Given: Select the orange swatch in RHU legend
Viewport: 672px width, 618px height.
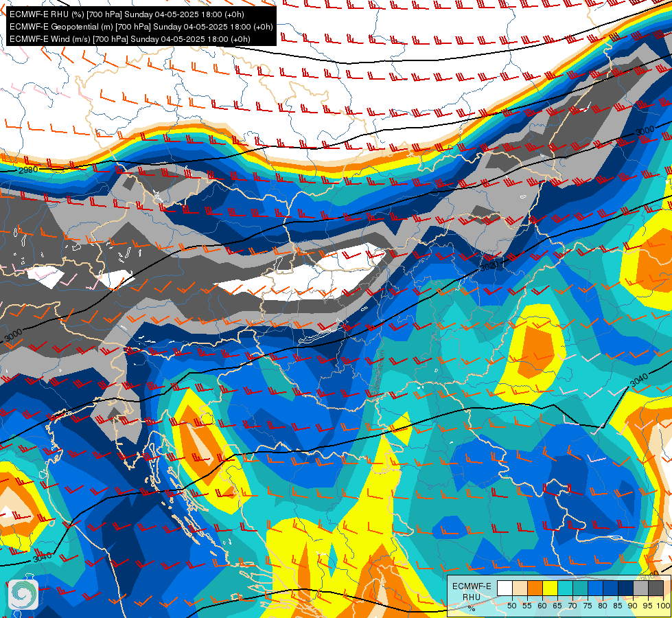Looking at the screenshot, I should tap(535, 588).
